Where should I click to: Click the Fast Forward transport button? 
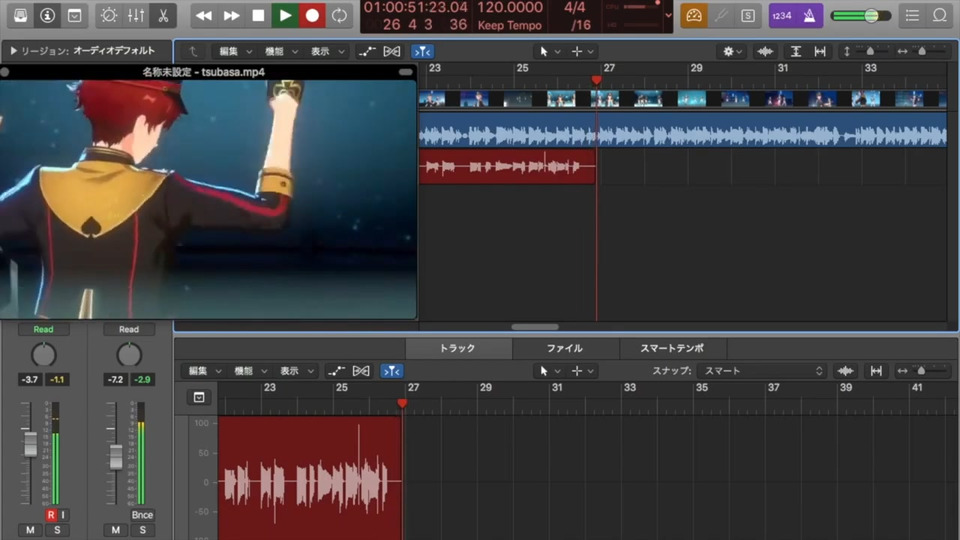[231, 15]
